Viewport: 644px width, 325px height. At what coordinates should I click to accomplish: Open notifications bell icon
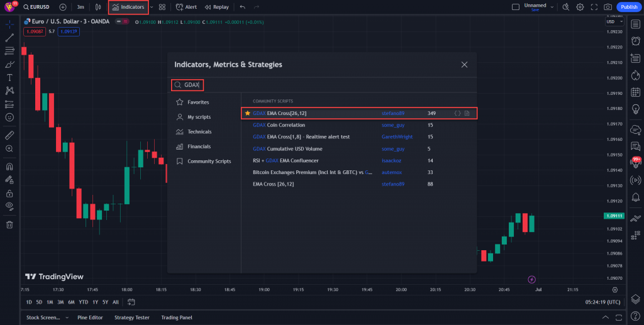[635, 198]
